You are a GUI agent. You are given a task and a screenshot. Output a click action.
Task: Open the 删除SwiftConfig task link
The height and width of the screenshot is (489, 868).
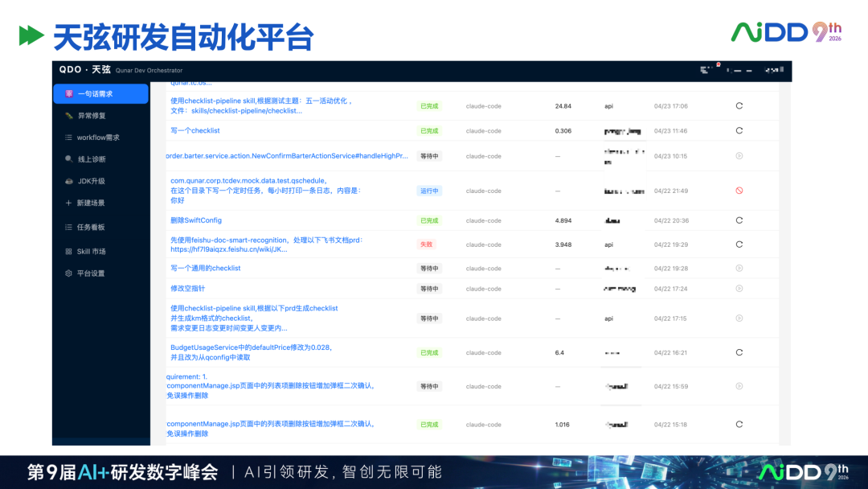coord(196,220)
